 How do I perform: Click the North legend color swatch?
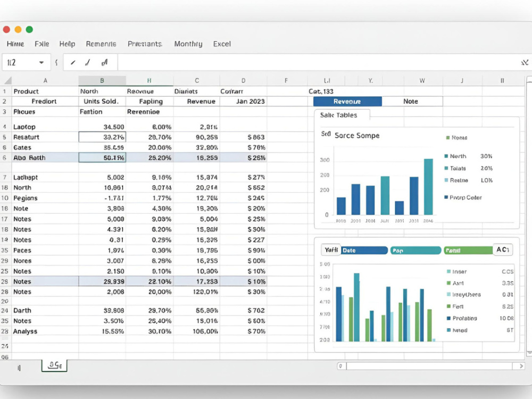coord(446,156)
